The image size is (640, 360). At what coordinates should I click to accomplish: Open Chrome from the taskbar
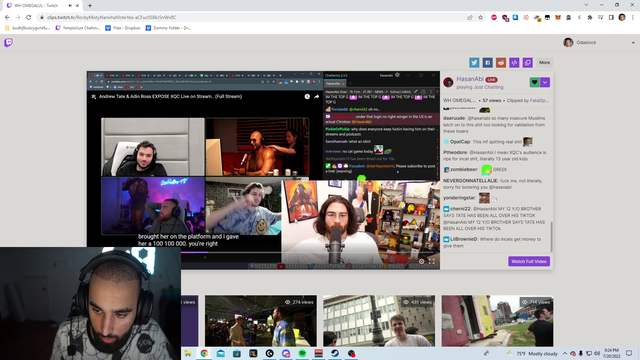click(204, 353)
